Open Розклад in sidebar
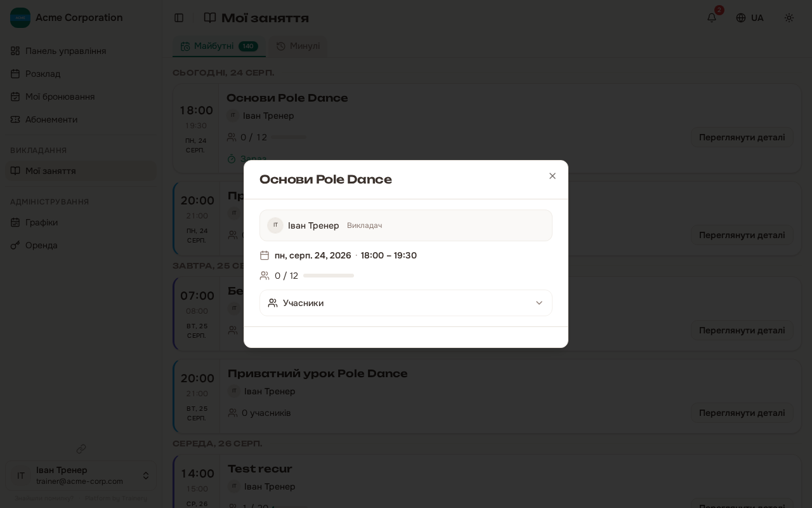 (x=81, y=74)
